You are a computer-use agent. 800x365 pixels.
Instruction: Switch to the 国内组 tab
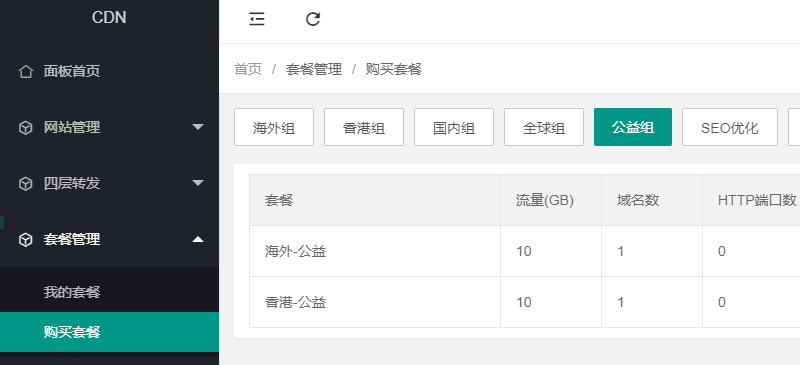454,127
